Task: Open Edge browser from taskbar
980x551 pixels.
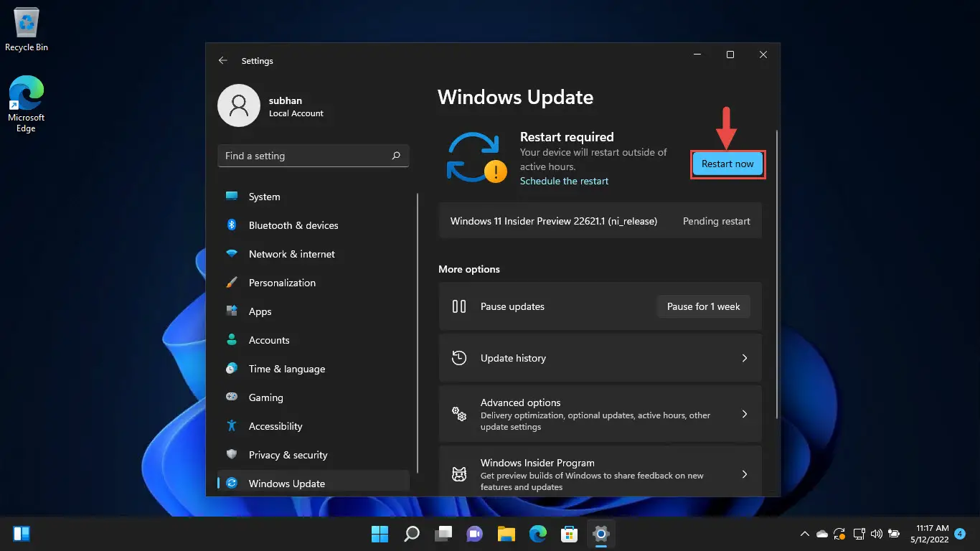Action: pos(538,534)
